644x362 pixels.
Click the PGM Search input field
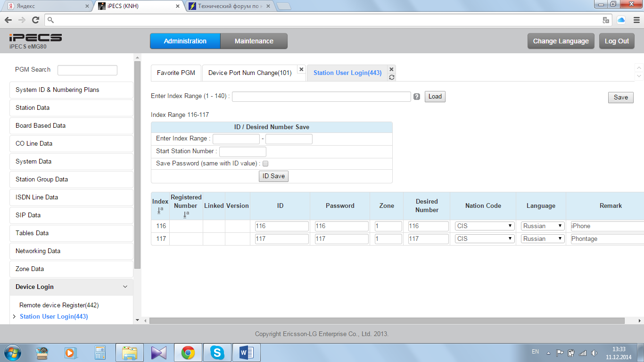pos(87,70)
